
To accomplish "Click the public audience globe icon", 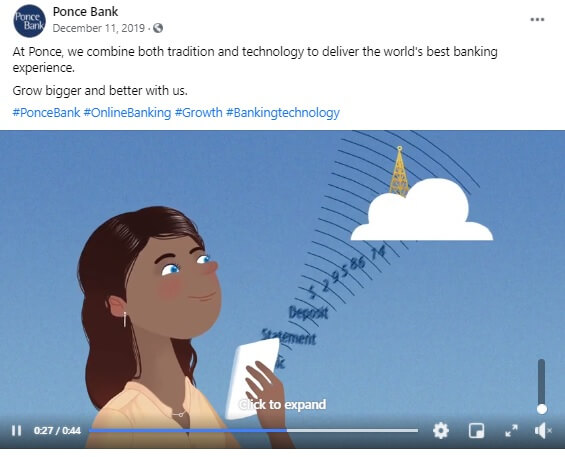I will pos(158,28).
